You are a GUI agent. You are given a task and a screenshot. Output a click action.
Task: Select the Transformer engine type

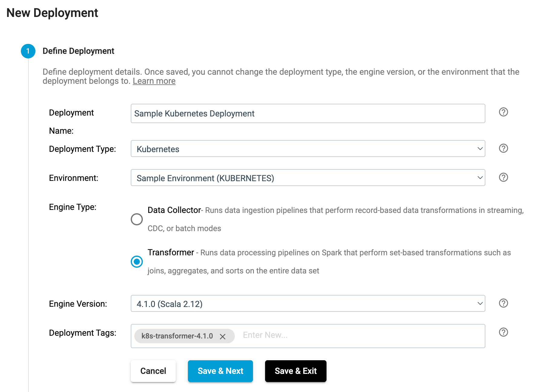tap(137, 262)
